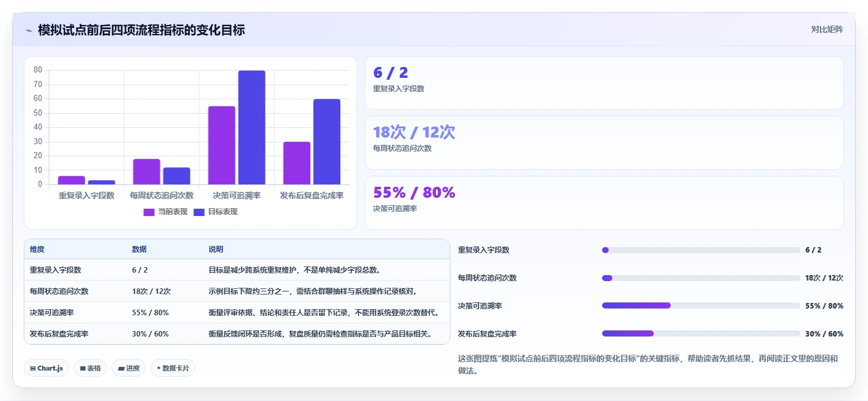Click the description starting with 目标是减少跨系统重复维护
The height and width of the screenshot is (401, 868).
pyautogui.click(x=295, y=270)
